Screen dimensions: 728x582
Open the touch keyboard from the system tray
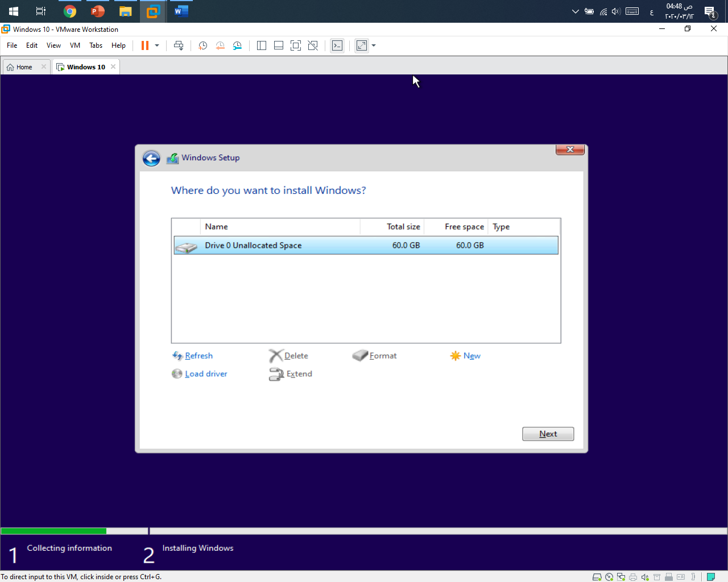point(632,11)
